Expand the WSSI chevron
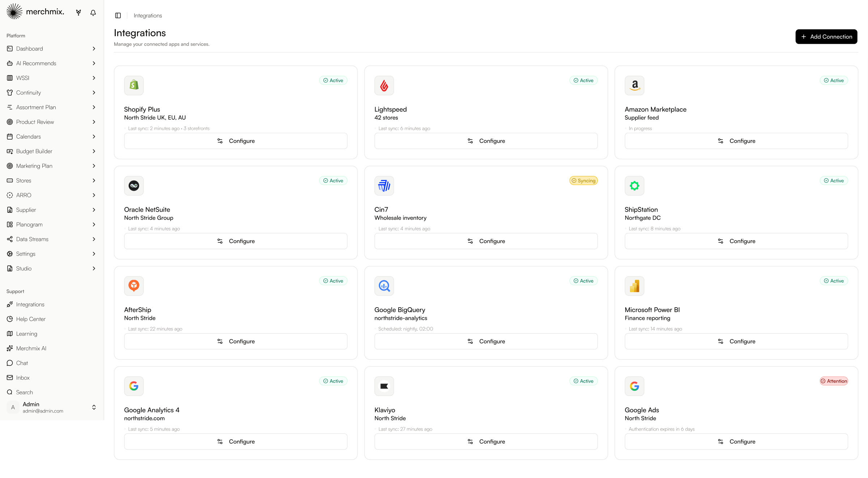The image size is (868, 478). tap(94, 78)
